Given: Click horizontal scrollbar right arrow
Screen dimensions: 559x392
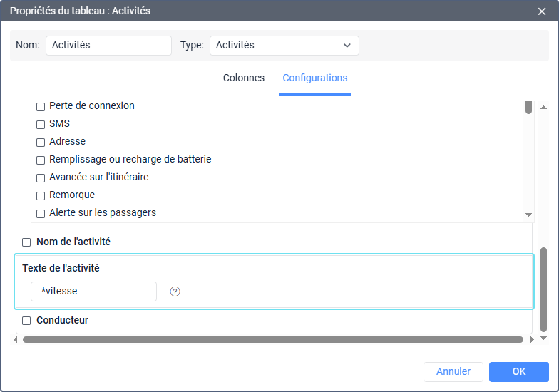Looking at the screenshot, I should (x=532, y=339).
